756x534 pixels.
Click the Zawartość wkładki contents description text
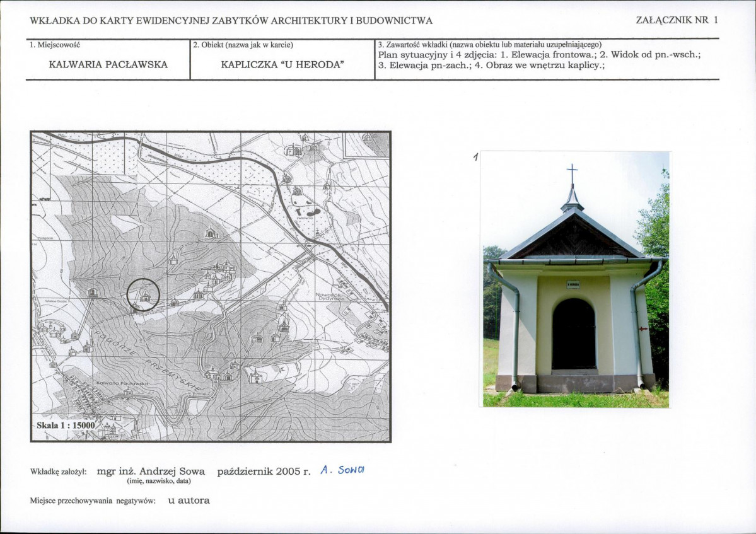[539, 59]
